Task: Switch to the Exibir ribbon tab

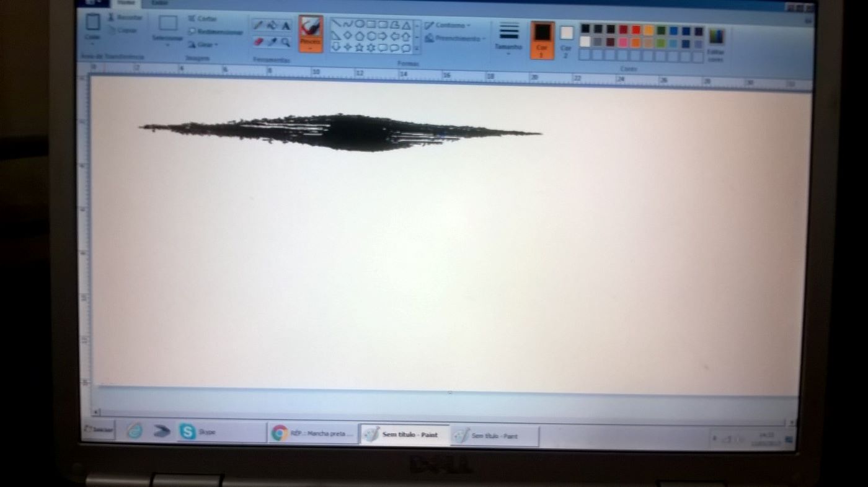Action: click(159, 3)
